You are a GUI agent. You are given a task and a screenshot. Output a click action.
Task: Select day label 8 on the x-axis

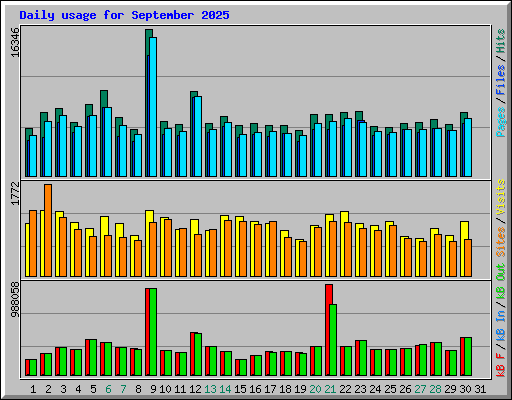tap(138, 389)
